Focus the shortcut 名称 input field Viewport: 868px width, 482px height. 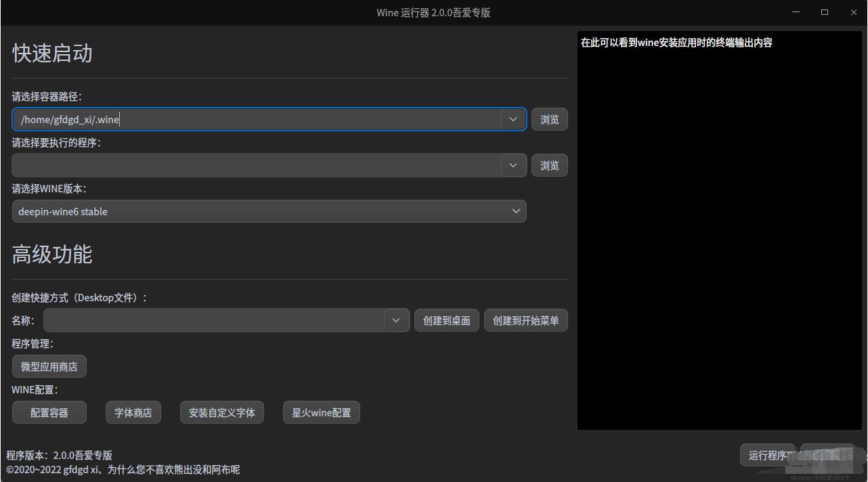point(215,320)
